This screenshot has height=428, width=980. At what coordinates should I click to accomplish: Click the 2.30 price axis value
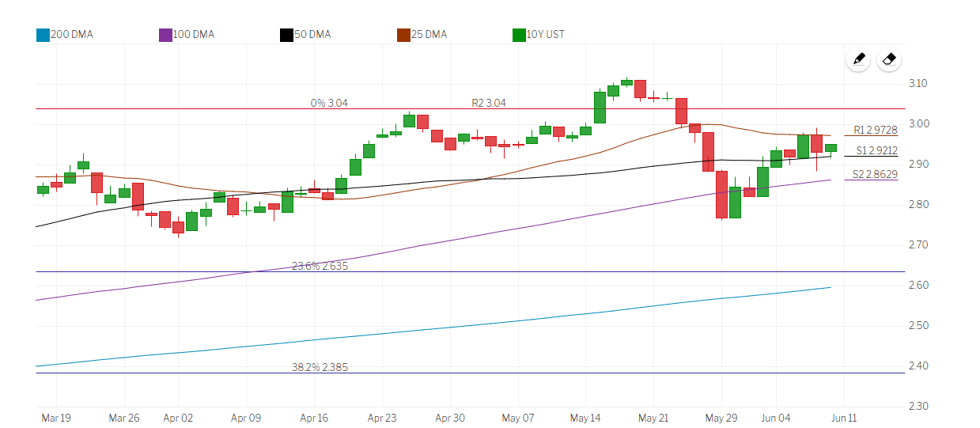[918, 407]
